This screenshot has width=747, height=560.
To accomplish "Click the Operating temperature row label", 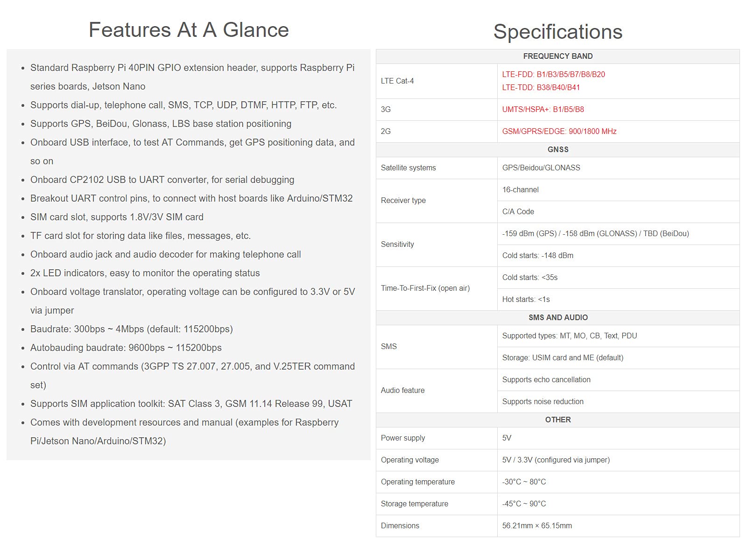I will point(417,482).
